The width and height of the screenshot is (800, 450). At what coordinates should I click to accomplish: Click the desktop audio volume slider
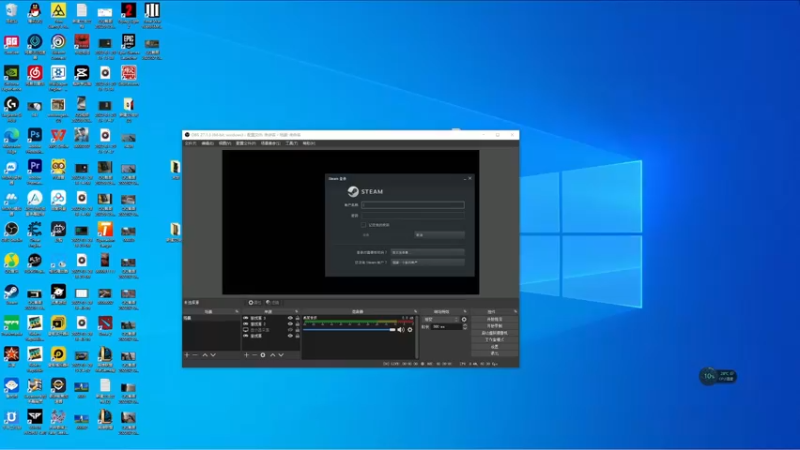click(349, 330)
